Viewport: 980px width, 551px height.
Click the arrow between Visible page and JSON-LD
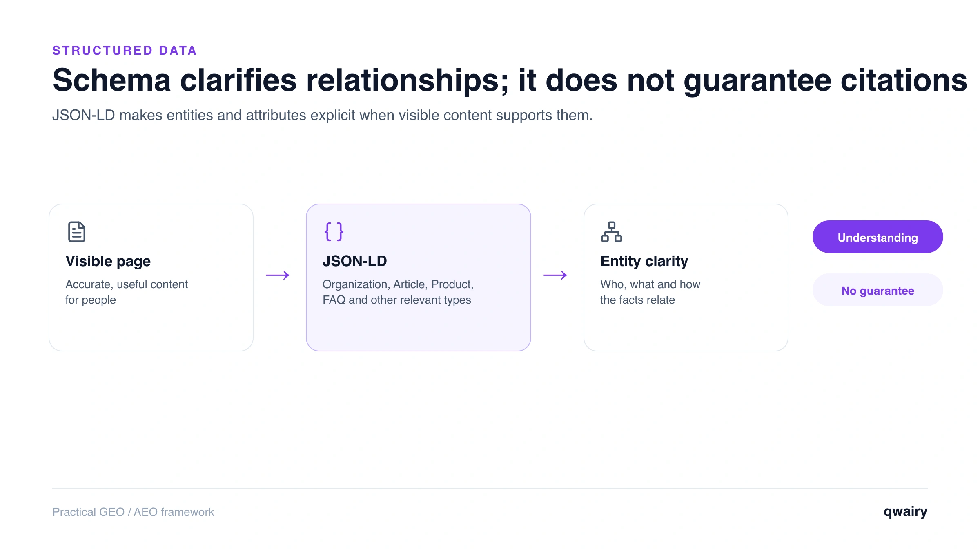click(278, 275)
